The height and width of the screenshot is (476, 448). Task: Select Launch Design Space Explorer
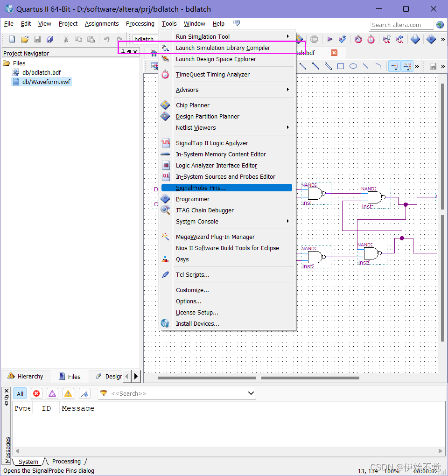click(x=227, y=59)
